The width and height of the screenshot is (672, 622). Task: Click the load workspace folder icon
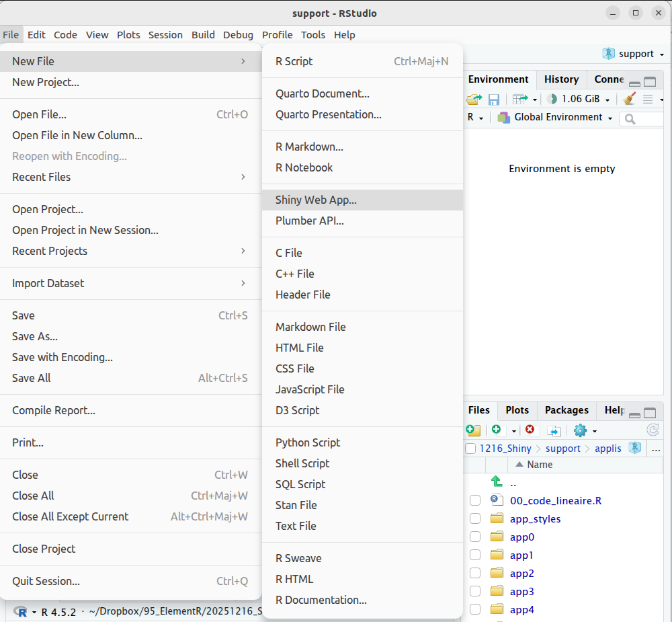[474, 99]
